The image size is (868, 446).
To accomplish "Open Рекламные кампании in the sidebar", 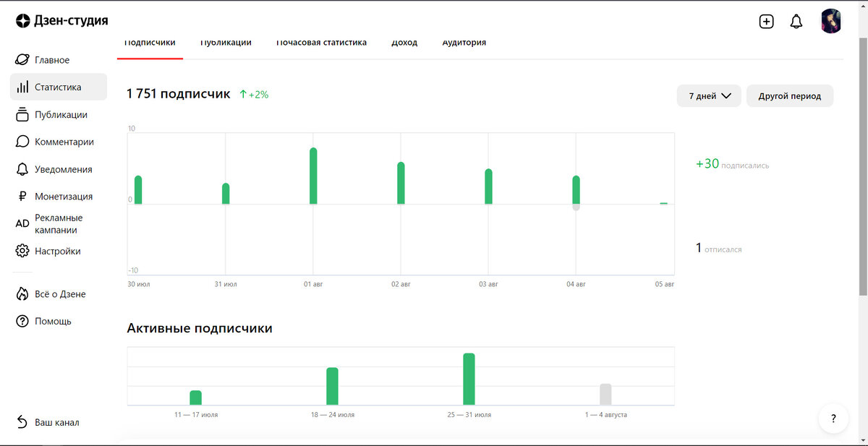I will [x=59, y=224].
